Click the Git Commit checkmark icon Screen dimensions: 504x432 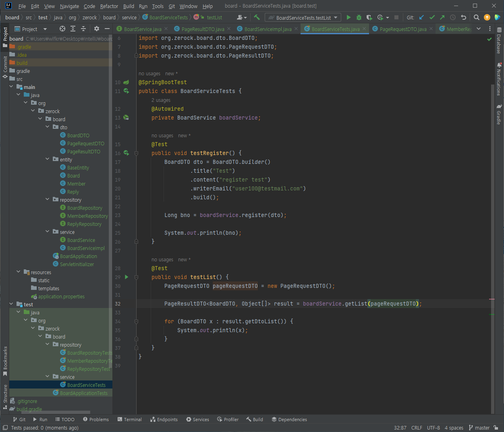tap(432, 17)
